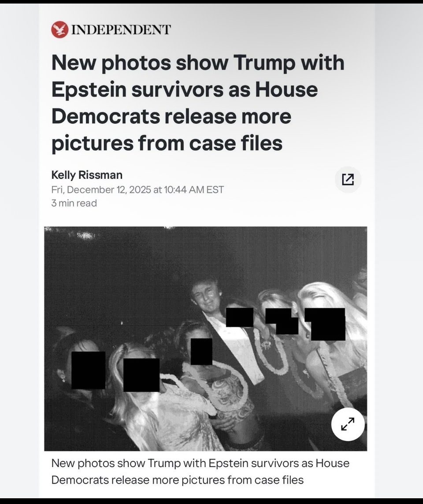Click 'Epstein survivors' in the headline
The image size is (423, 504).
tap(137, 89)
